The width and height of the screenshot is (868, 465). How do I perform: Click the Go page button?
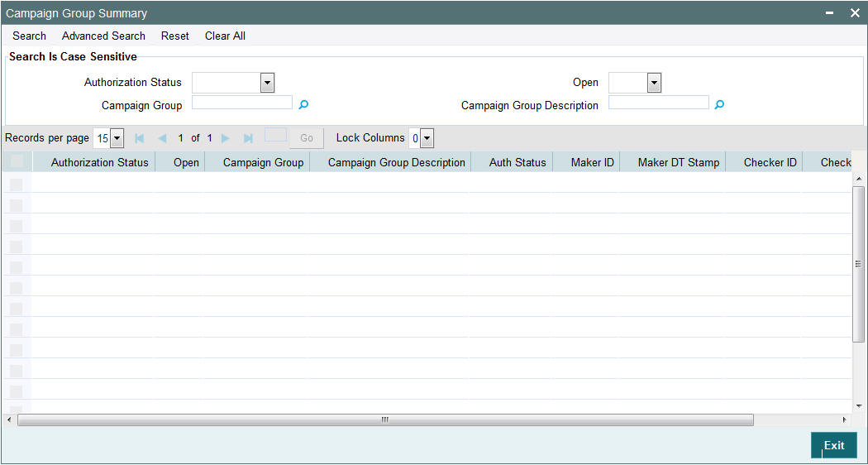pos(307,138)
